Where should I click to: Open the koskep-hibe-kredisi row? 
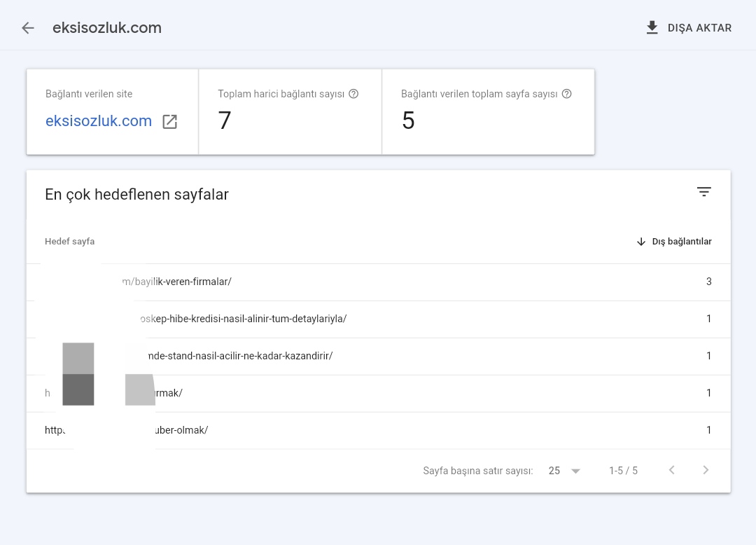pyautogui.click(x=379, y=319)
